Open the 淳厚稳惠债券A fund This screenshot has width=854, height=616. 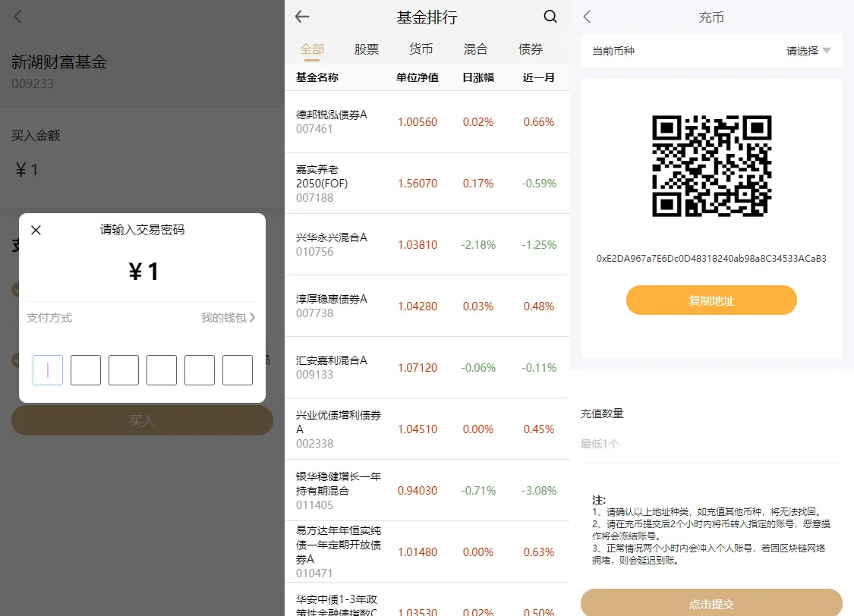427,306
